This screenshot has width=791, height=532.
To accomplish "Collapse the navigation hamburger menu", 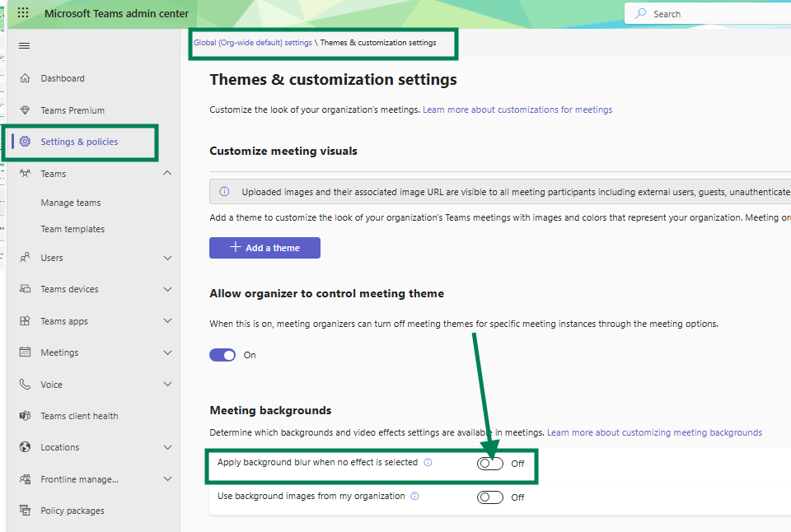I will 24,46.
